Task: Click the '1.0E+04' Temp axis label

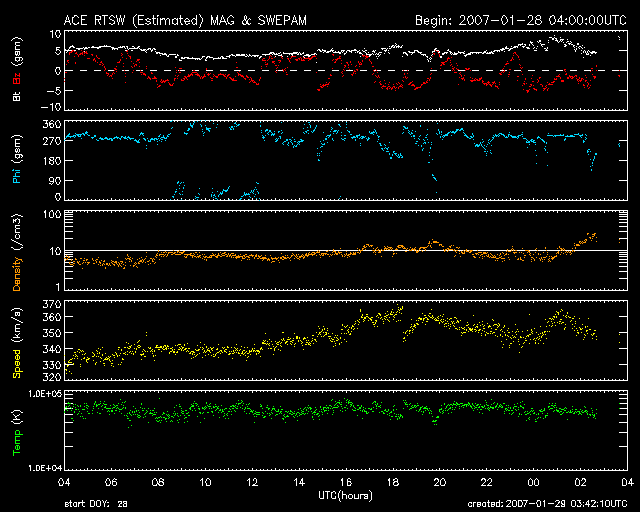Action: click(45, 468)
